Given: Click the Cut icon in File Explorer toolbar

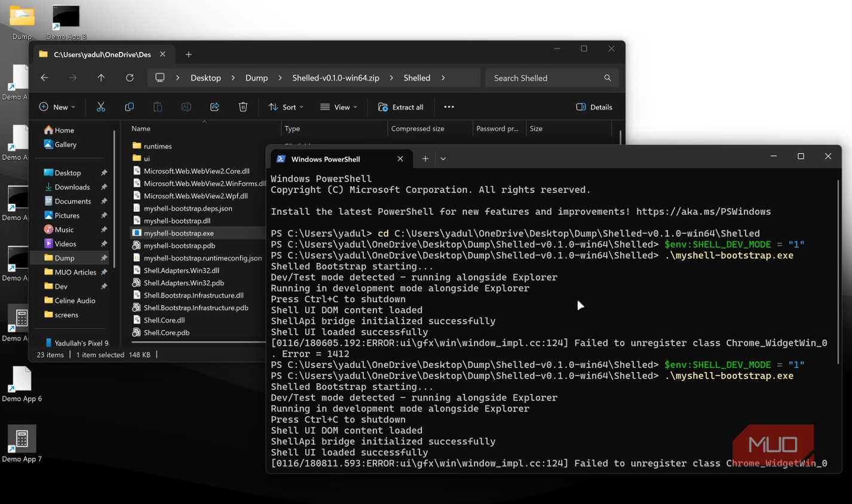Looking at the screenshot, I should (x=101, y=107).
